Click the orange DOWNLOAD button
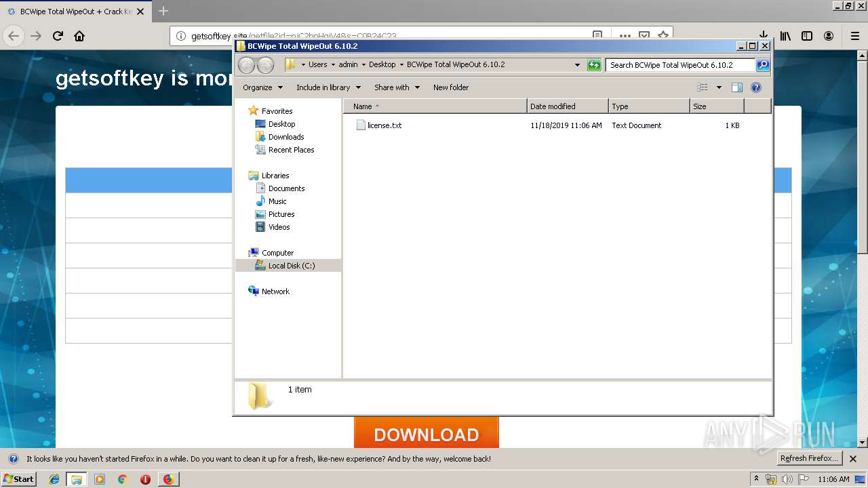 click(426, 433)
